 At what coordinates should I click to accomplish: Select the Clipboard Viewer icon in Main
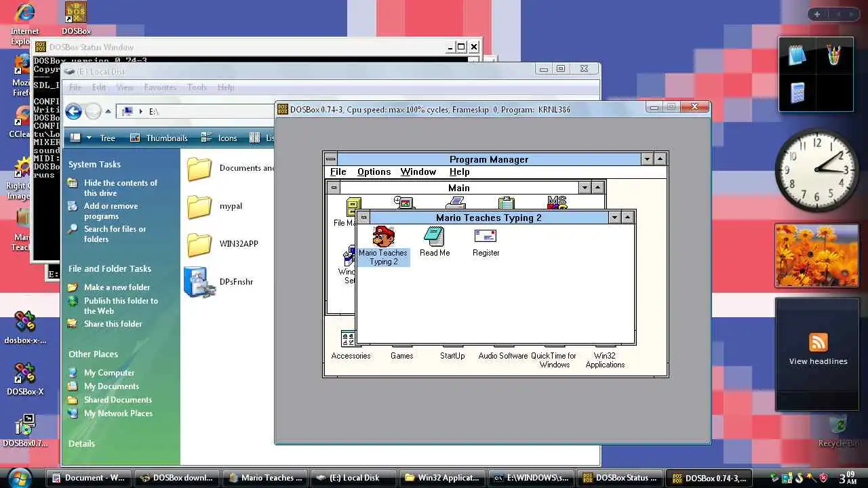[506, 203]
